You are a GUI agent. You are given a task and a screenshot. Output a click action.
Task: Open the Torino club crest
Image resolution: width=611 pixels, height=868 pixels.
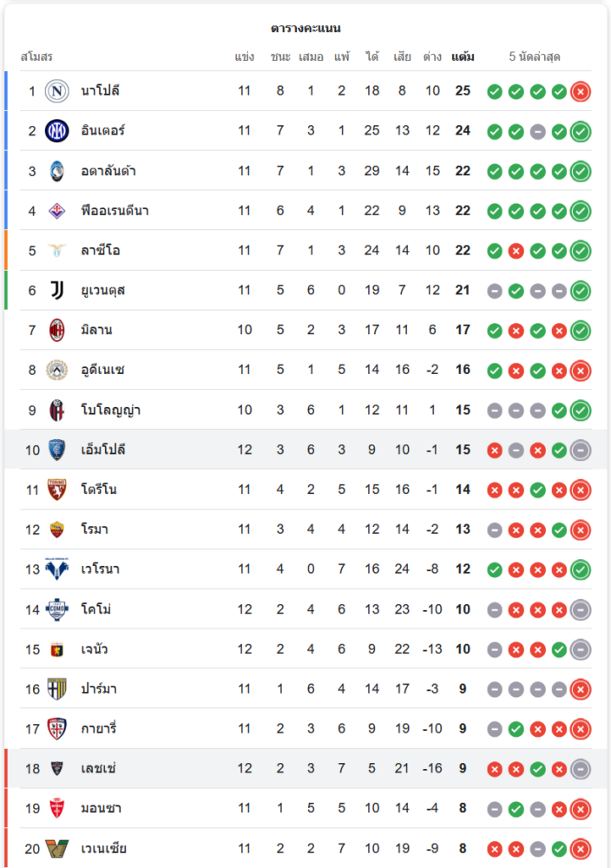click(x=56, y=490)
